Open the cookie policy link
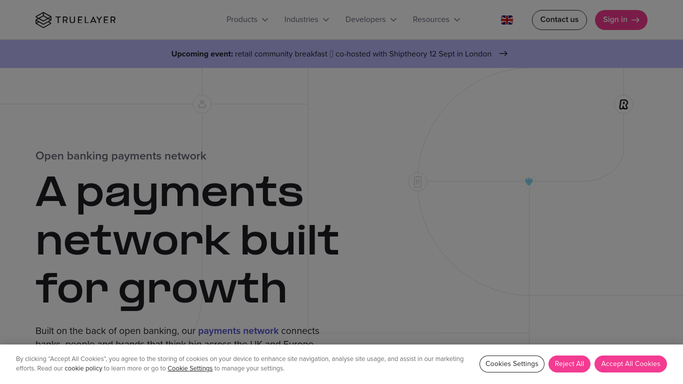Screen dimensions: 683x384 pyautogui.click(x=83, y=368)
